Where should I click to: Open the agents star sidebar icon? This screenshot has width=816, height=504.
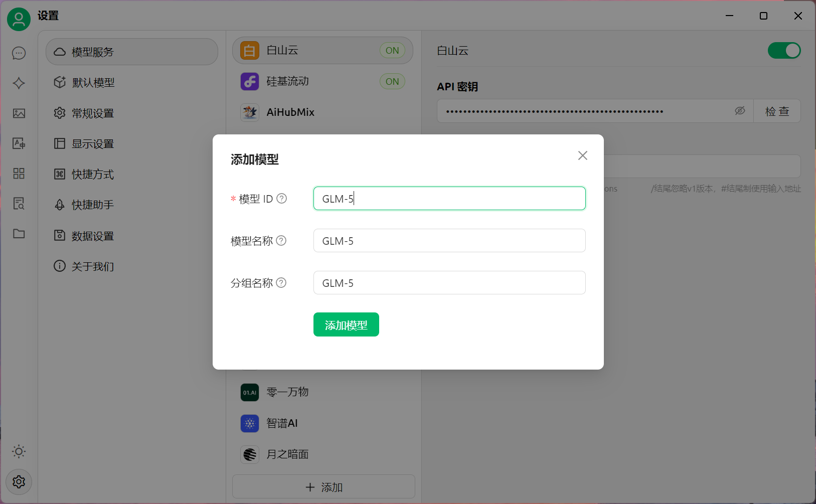(19, 83)
